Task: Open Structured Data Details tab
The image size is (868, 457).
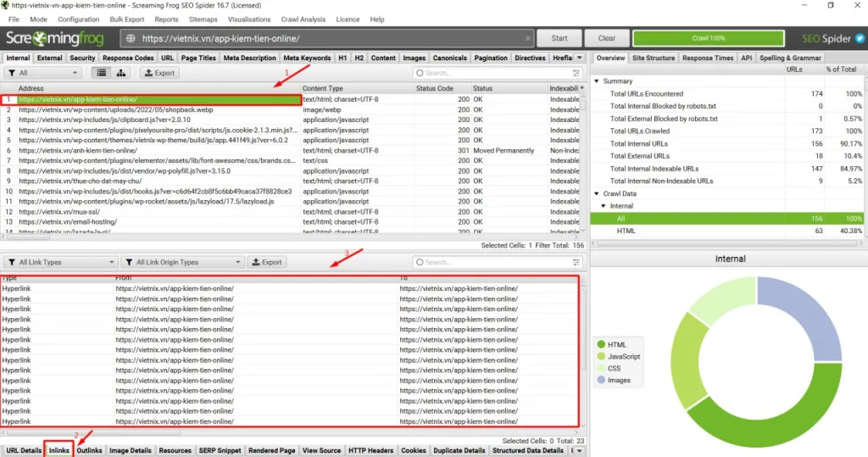Action: point(528,450)
